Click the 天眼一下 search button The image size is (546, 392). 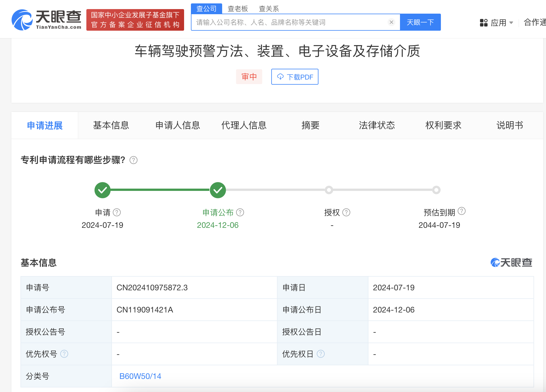coord(420,22)
